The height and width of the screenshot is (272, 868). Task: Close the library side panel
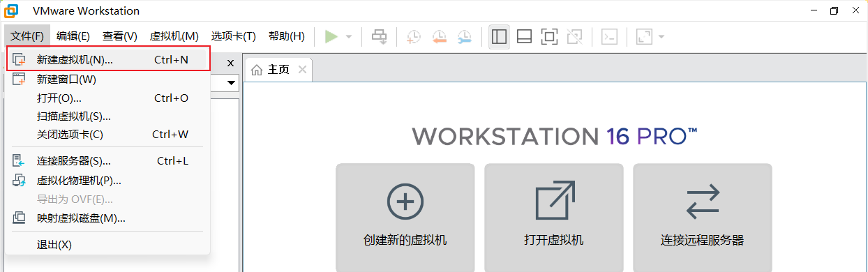[231, 63]
